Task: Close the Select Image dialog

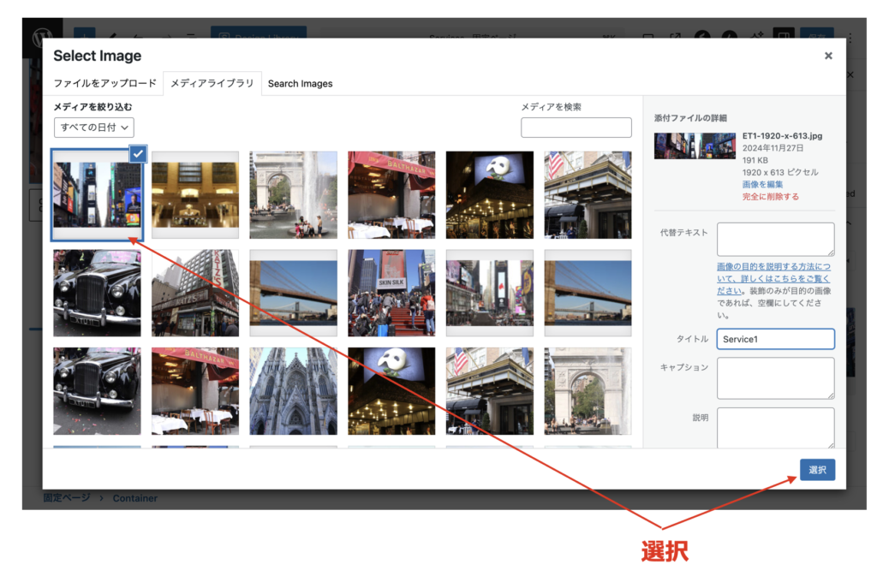Action: [827, 56]
